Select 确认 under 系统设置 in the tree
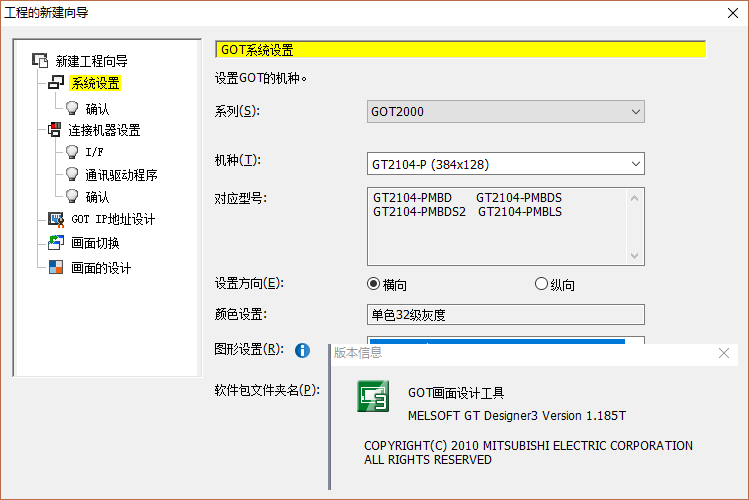 click(97, 108)
